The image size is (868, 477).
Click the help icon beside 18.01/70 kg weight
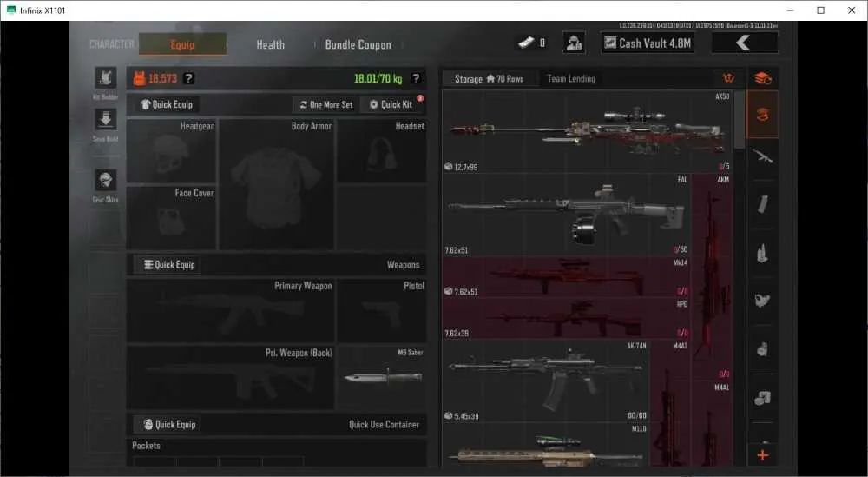coord(416,78)
